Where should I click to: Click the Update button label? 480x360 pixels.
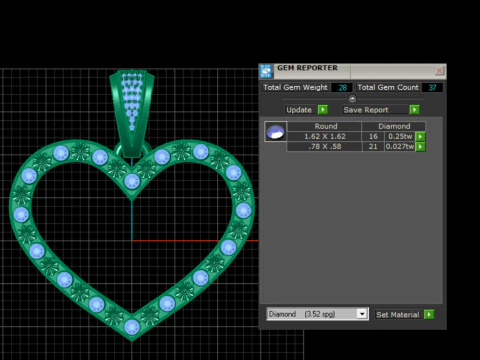299,110
